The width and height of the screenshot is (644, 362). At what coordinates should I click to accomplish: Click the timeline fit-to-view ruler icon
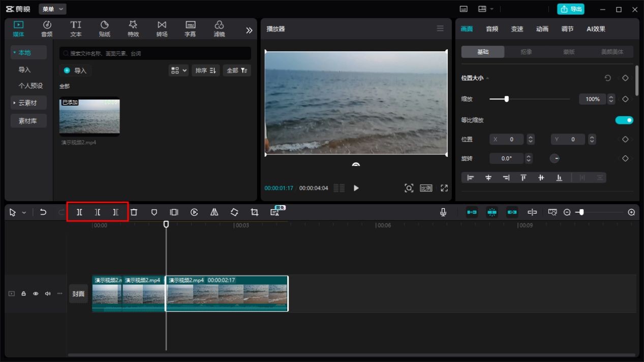pos(553,212)
